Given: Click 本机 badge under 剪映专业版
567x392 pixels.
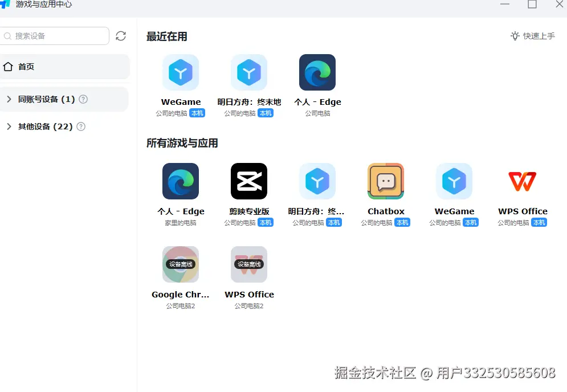Looking at the screenshot, I should pos(266,222).
